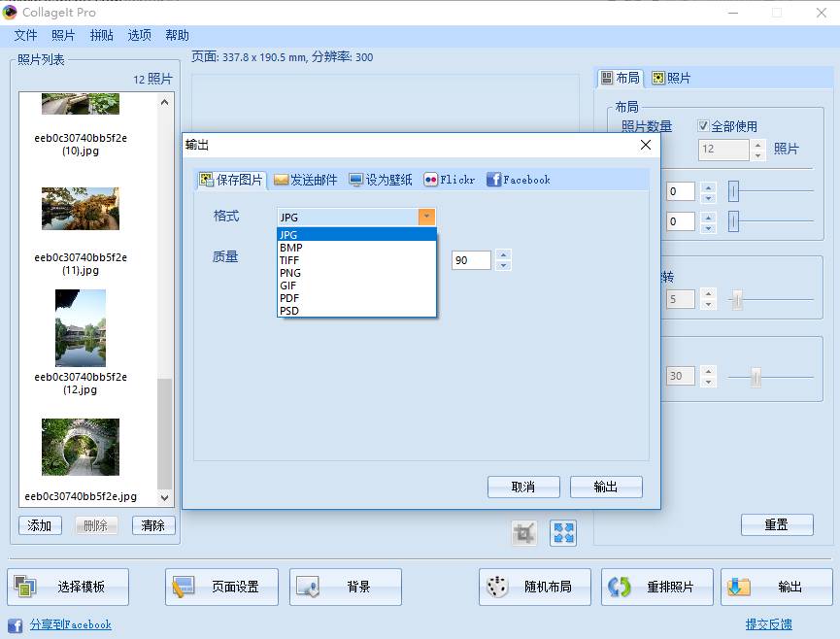840x639 pixels.
Task: Click the 重置 reset button
Action: pyautogui.click(x=777, y=525)
